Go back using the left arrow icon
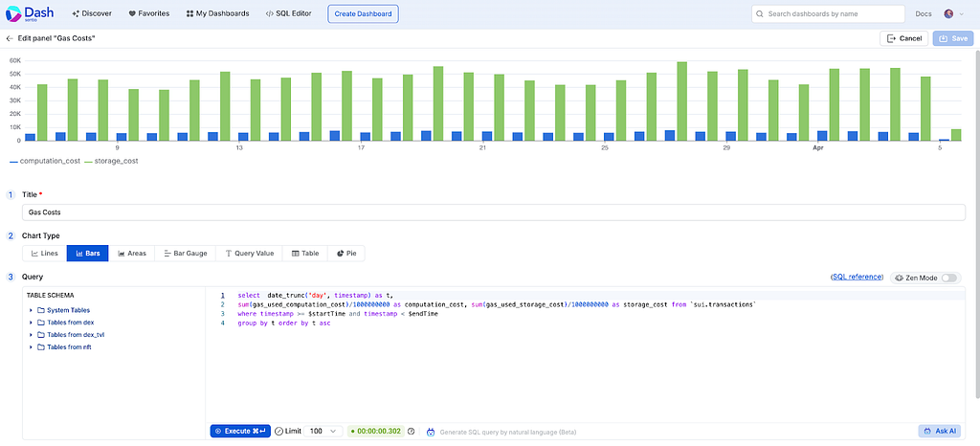Viewport: 980px width, 446px height. point(10,38)
